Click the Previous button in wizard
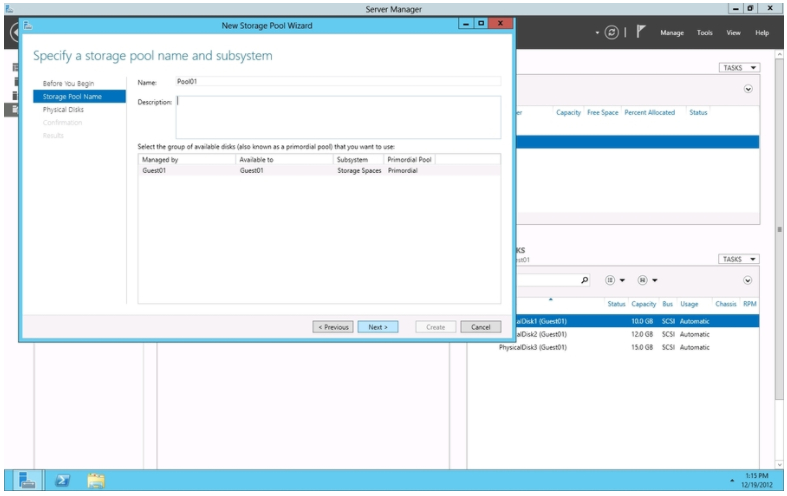 (x=333, y=327)
